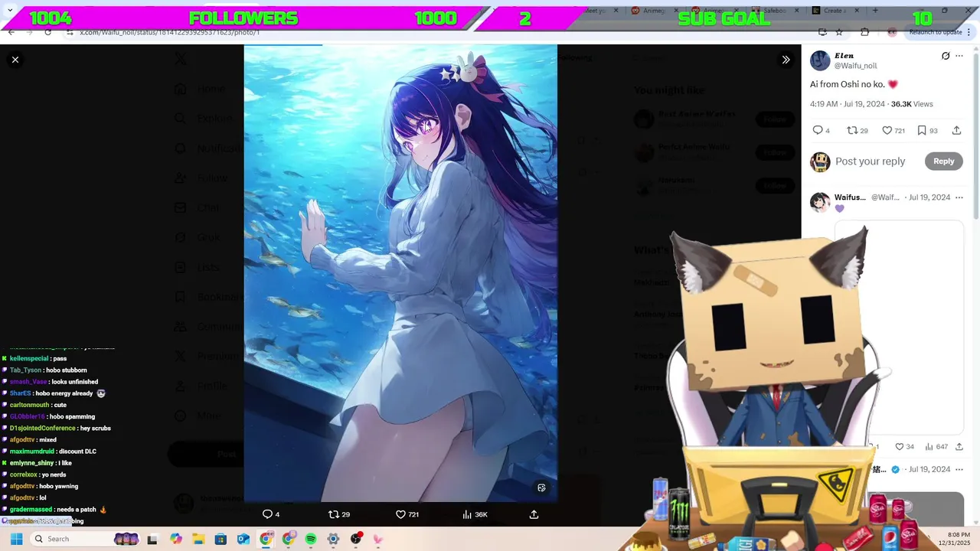Open the Windows Start menu
This screenshot has width=980, height=551.
(16, 539)
